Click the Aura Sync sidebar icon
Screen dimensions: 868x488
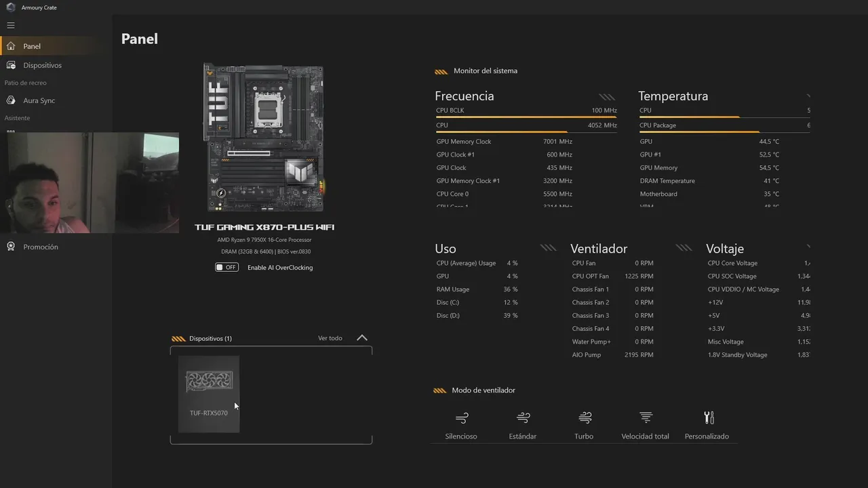click(11, 100)
